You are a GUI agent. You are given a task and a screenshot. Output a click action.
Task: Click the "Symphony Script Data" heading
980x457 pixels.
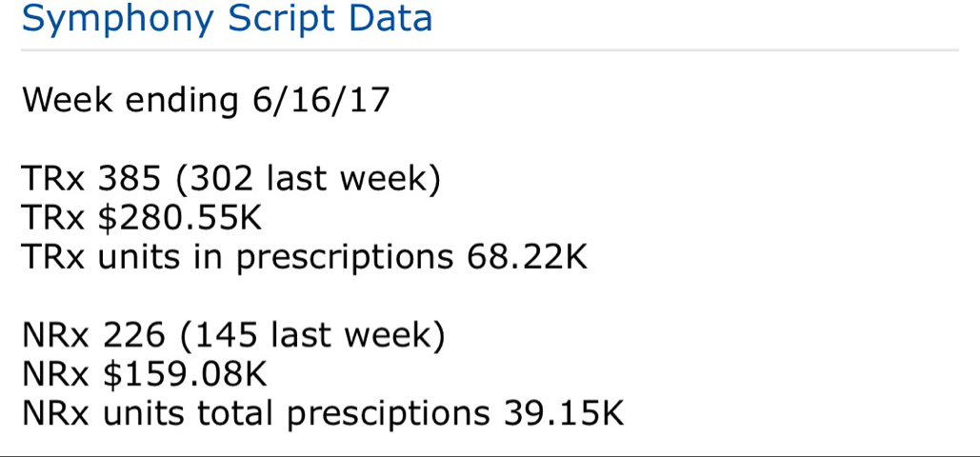tap(227, 19)
